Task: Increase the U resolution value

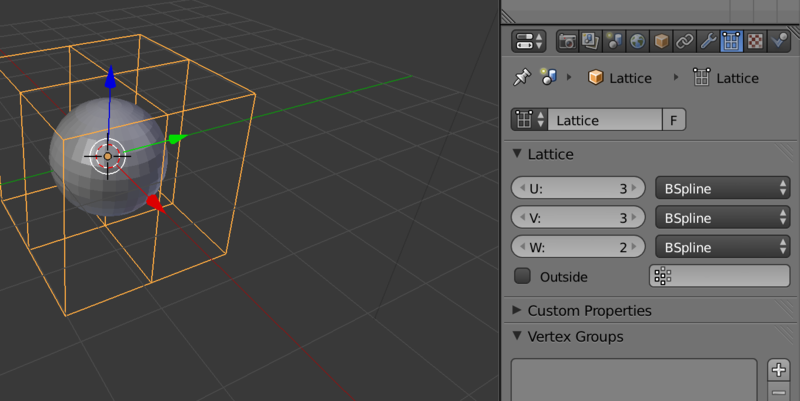Action: tap(634, 188)
